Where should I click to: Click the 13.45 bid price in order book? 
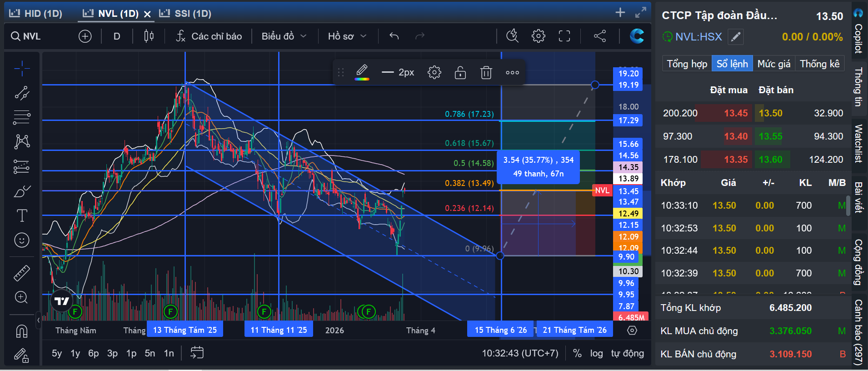click(x=736, y=113)
